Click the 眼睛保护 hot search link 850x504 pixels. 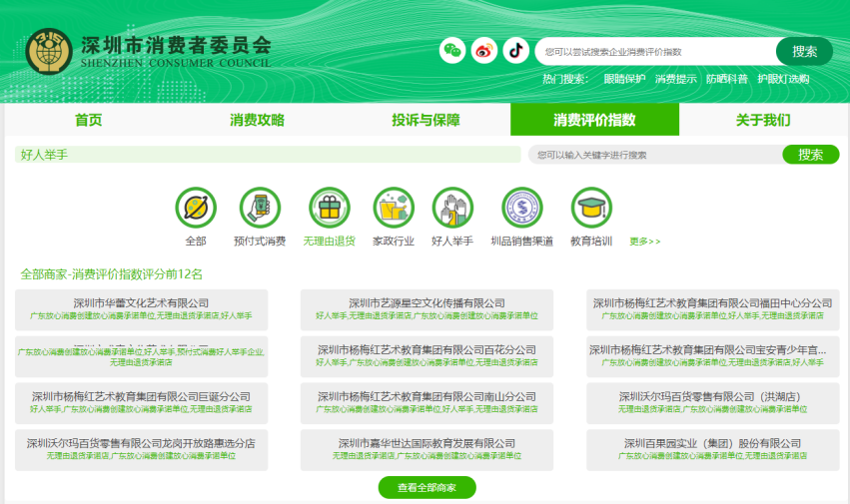pyautogui.click(x=624, y=79)
